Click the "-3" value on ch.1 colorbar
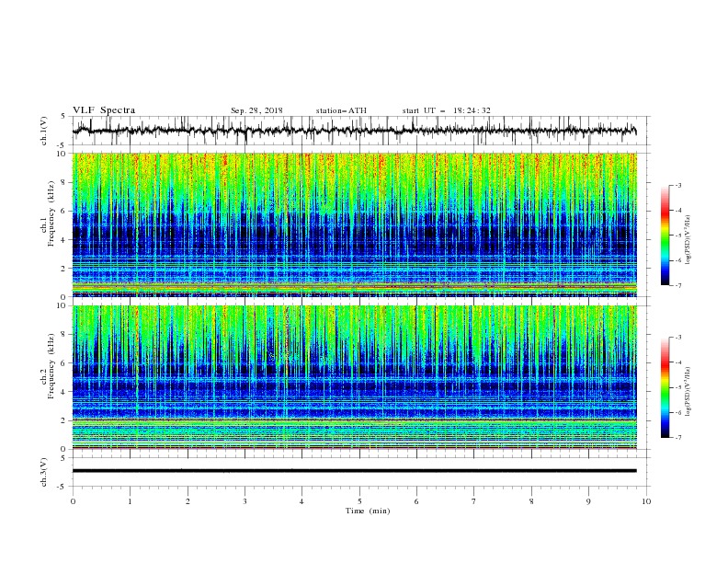 point(678,186)
